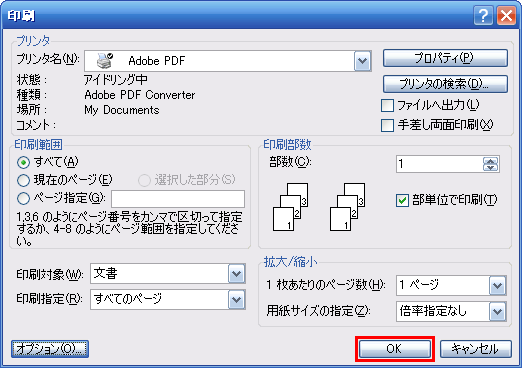The height and width of the screenshot is (368, 522).
Task: Enable the ファイルへ出力(L) checkbox
Action: pyautogui.click(x=387, y=106)
